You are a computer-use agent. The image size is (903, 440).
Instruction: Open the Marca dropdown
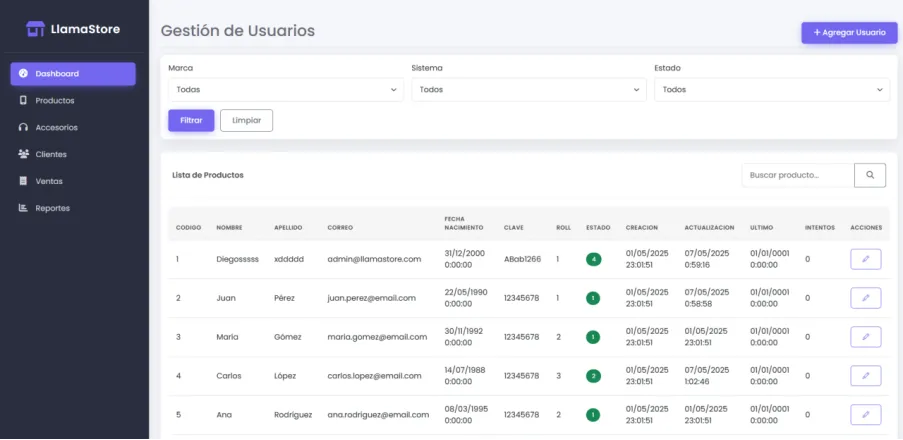coord(286,90)
